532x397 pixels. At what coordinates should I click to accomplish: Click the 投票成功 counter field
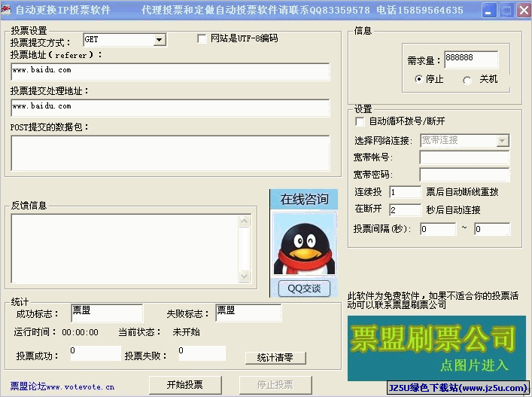tap(95, 353)
